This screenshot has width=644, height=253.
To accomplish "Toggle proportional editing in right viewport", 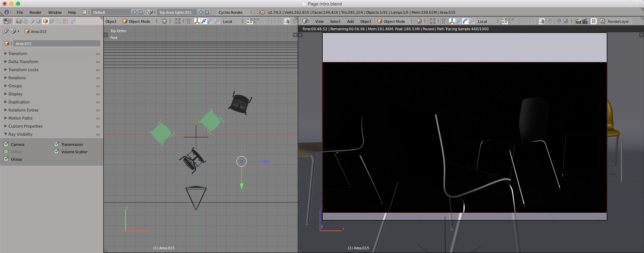I will [x=550, y=21].
